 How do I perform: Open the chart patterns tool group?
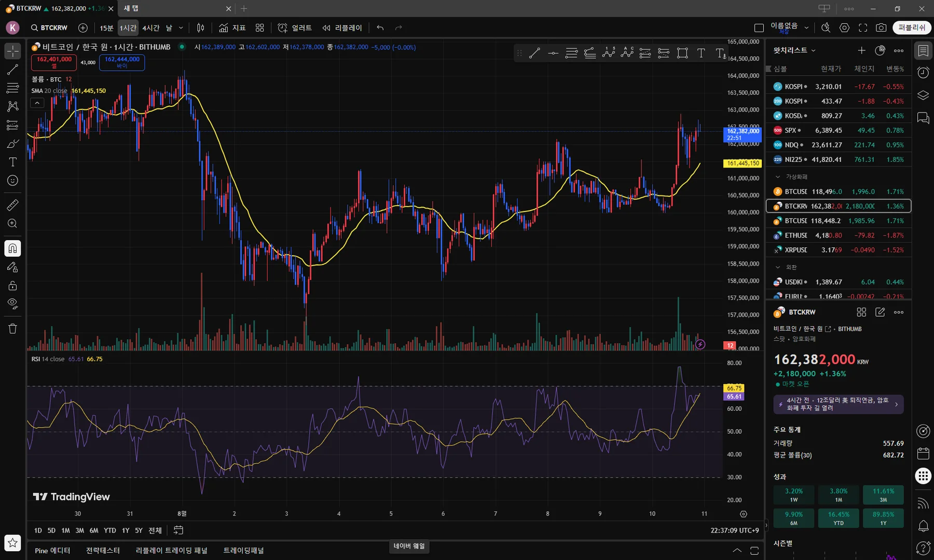[12, 106]
